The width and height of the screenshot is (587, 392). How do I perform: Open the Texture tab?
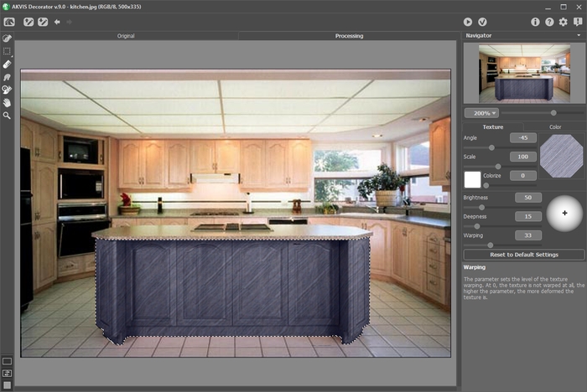click(493, 126)
